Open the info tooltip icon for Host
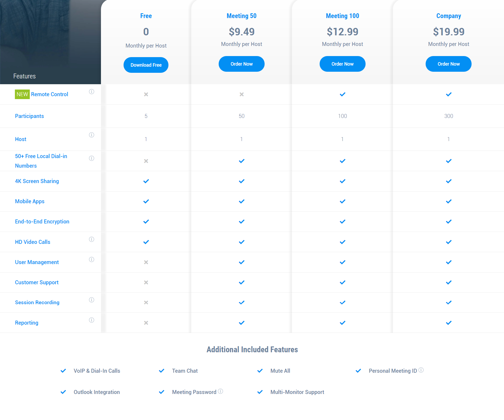The image size is (504, 420). pyautogui.click(x=91, y=135)
